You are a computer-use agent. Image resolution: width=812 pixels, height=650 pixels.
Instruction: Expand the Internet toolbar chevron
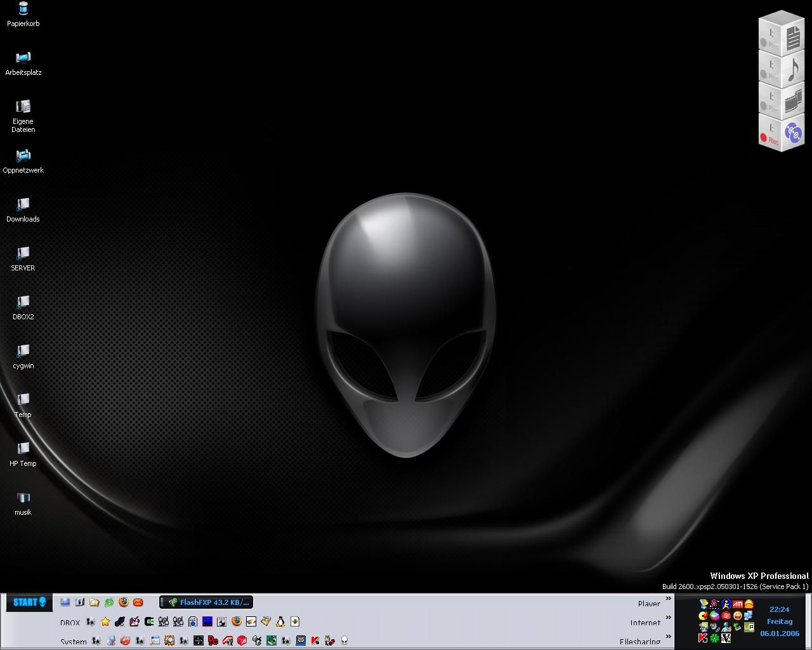point(668,618)
